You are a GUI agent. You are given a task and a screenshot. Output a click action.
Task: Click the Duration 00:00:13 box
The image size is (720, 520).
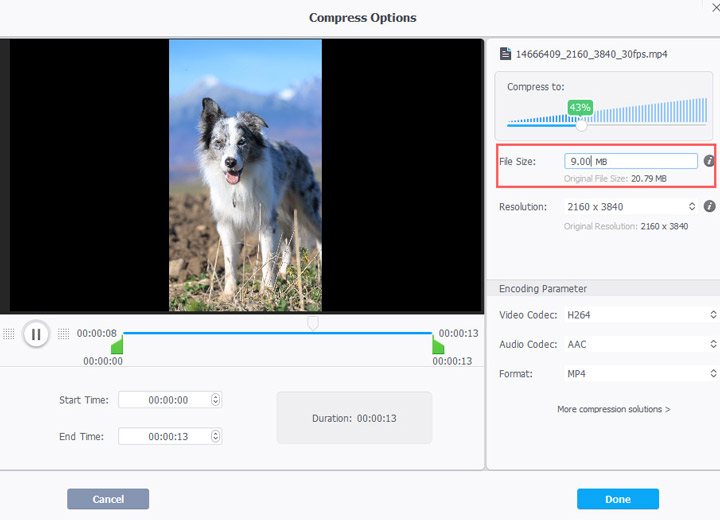[x=354, y=418]
